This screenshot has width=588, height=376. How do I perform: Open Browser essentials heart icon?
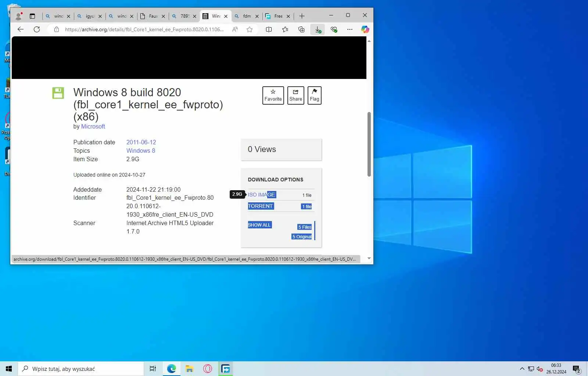334,29
